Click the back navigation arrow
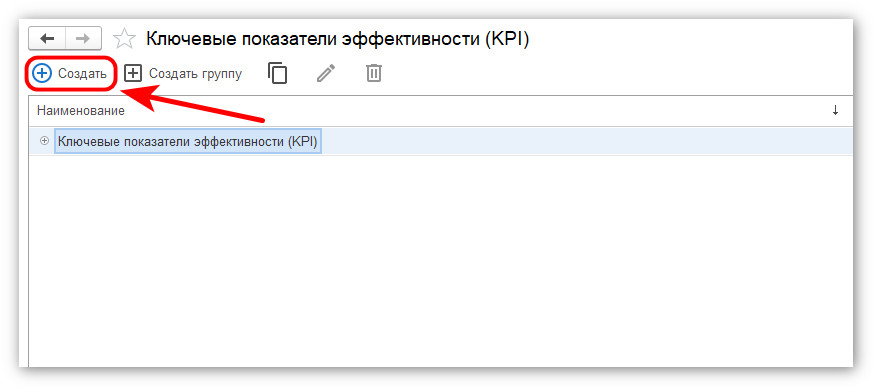The height and width of the screenshot is (387, 873). pyautogui.click(x=47, y=38)
